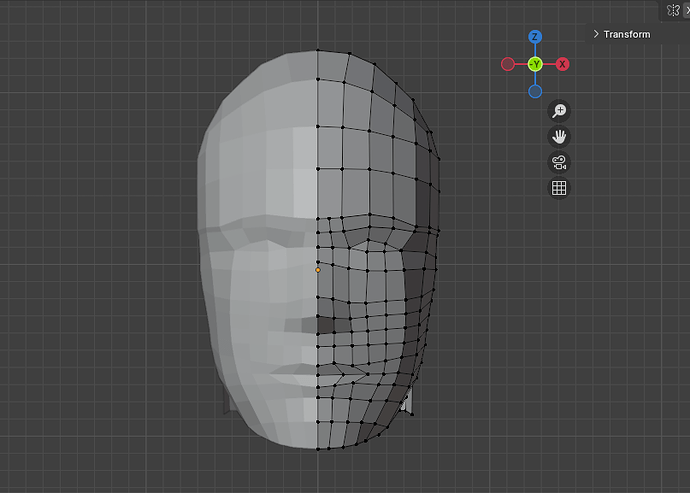Snap view to the unlabeled negative Z circle
Screen dimensions: 690x493
535,92
